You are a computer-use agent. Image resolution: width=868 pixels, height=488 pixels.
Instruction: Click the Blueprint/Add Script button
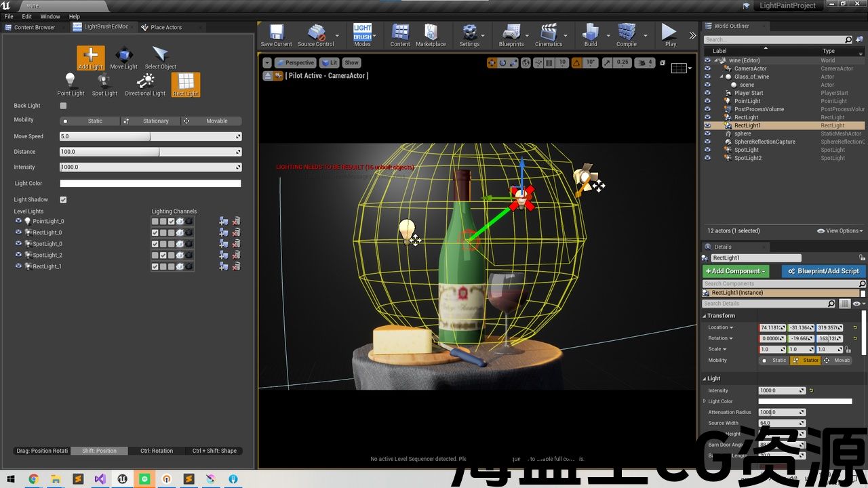click(x=823, y=271)
